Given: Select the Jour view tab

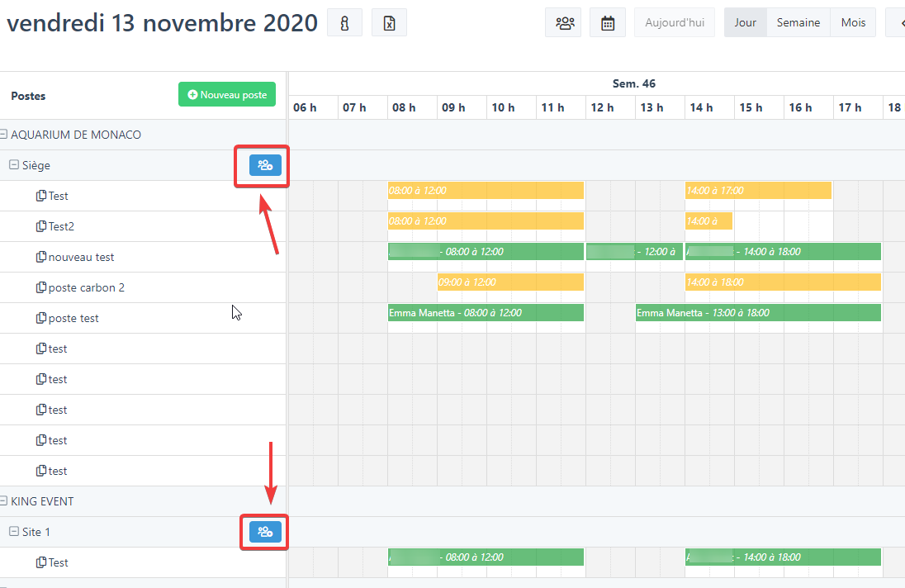Looking at the screenshot, I should (745, 23).
